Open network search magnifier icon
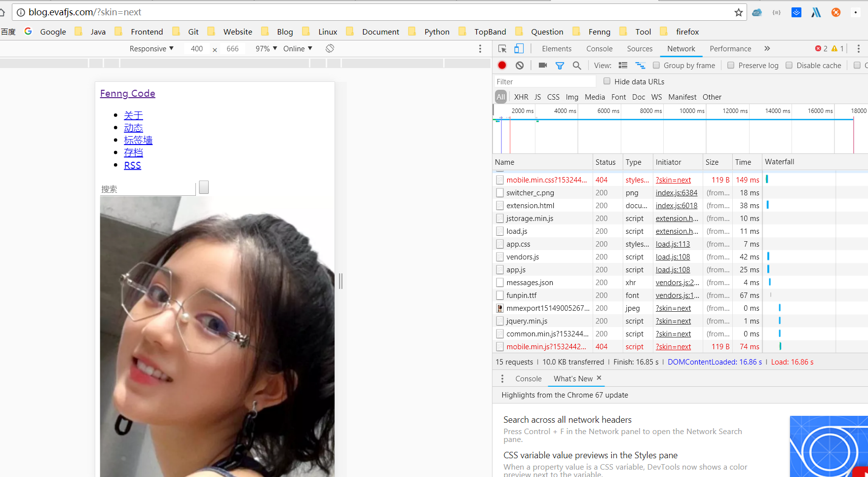This screenshot has width=868, height=477. (576, 65)
